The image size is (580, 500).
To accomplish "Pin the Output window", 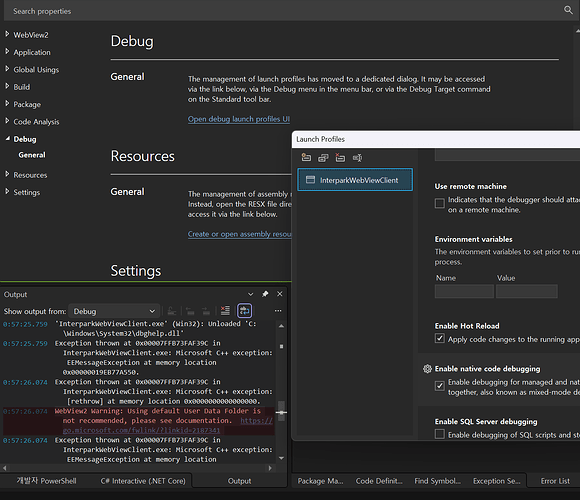I will [265, 294].
